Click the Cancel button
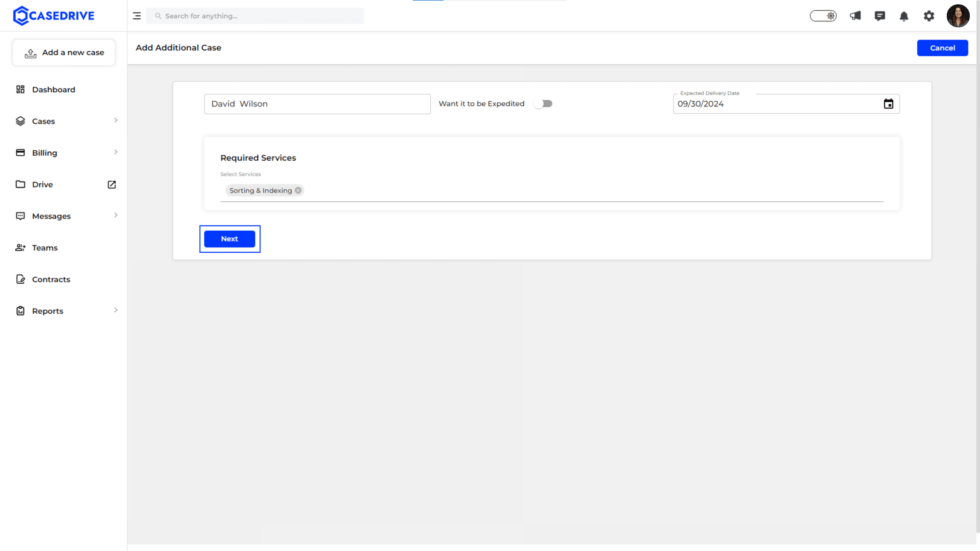This screenshot has height=551, width=980. (x=942, y=48)
